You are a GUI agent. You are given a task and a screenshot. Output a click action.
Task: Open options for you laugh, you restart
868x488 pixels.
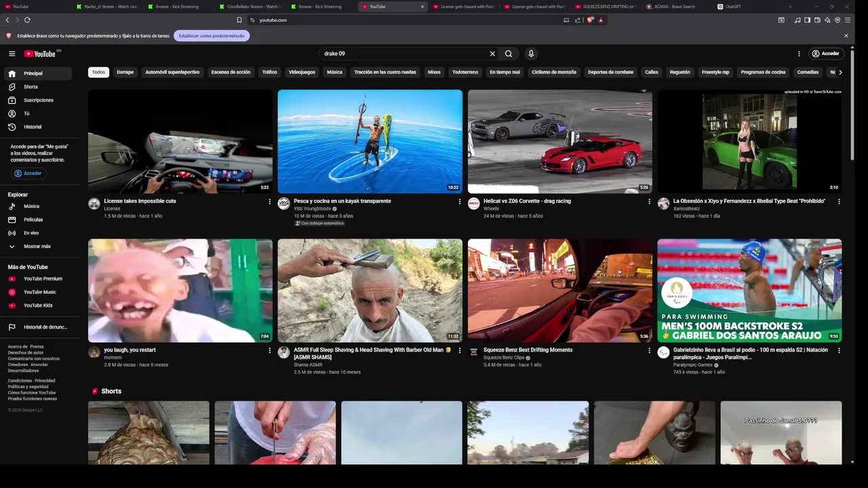click(269, 350)
